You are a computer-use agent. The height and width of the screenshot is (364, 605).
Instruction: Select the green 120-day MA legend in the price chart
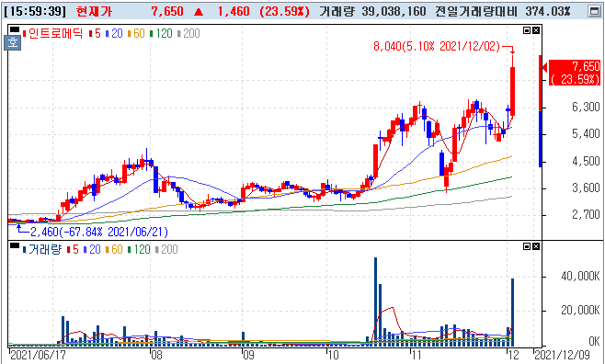(x=162, y=33)
